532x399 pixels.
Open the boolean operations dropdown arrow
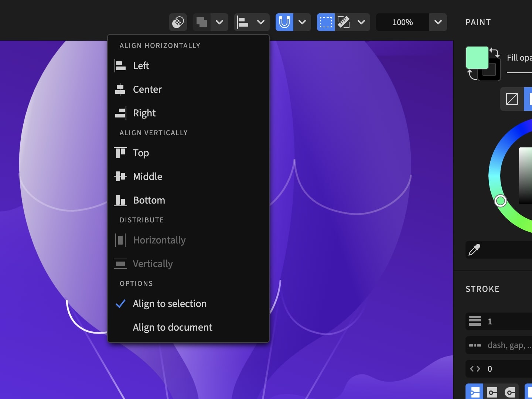[x=219, y=22]
